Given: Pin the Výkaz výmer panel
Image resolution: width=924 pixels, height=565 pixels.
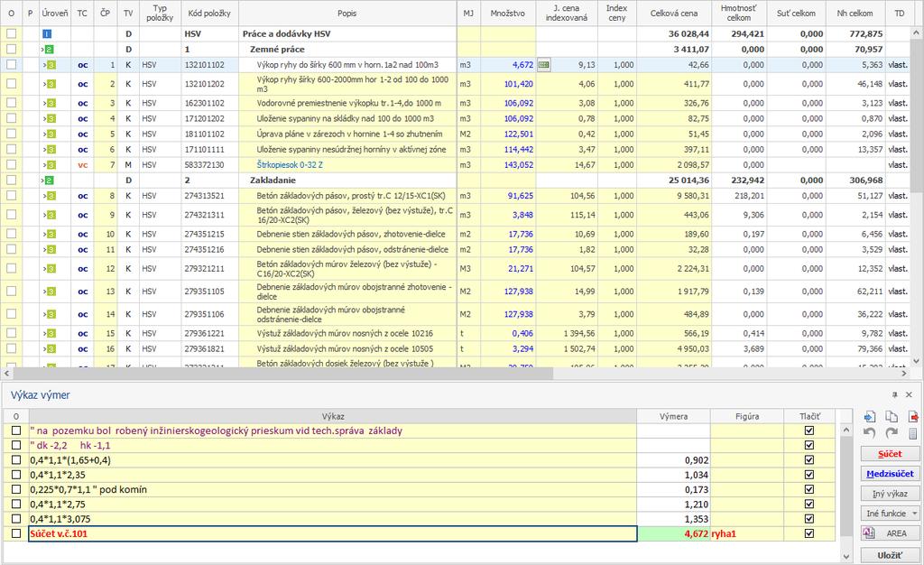Looking at the screenshot, I should 894,394.
